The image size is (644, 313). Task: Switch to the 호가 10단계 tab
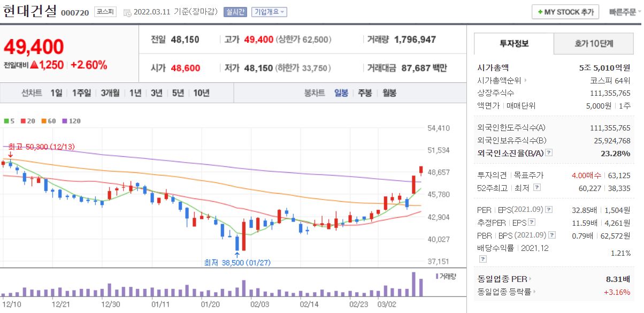click(x=594, y=42)
